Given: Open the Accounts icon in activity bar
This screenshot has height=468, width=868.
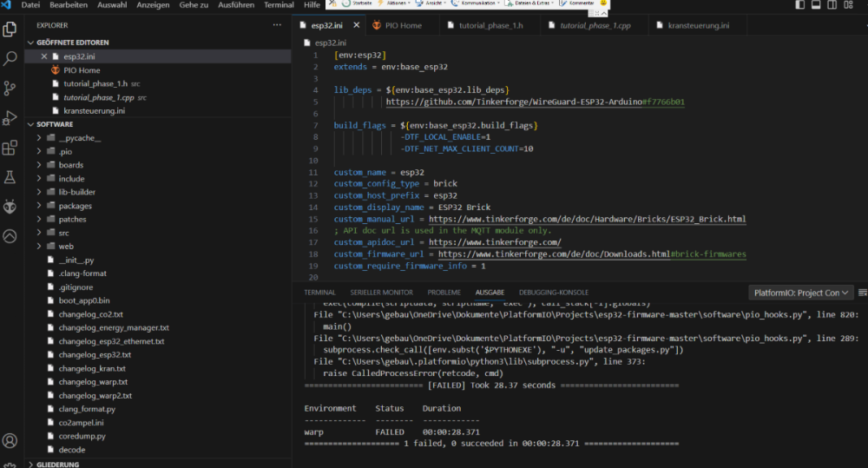Looking at the screenshot, I should point(10,441).
